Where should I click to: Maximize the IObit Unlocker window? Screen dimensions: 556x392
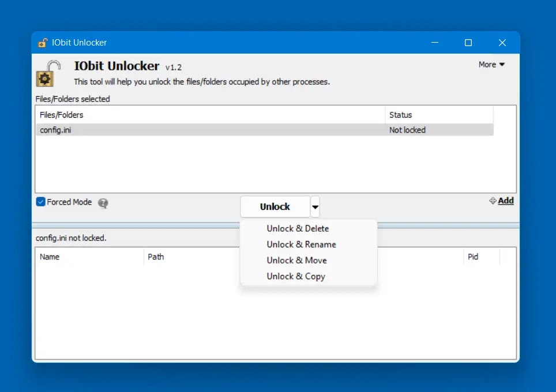[x=468, y=43]
